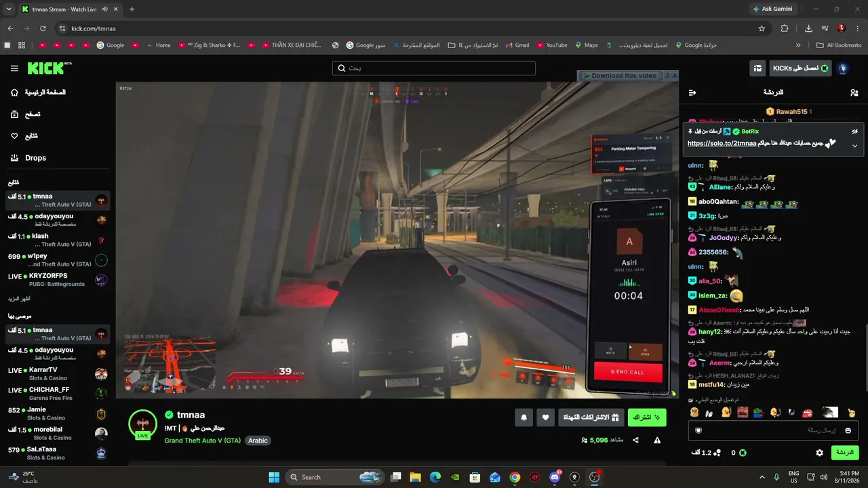Open KarrarTV recommended channel
The height and width of the screenshot is (488, 868).
[58, 374]
